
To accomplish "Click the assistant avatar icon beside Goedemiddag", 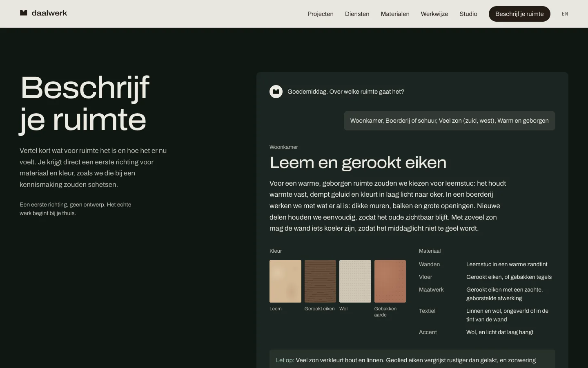I will [x=276, y=92].
